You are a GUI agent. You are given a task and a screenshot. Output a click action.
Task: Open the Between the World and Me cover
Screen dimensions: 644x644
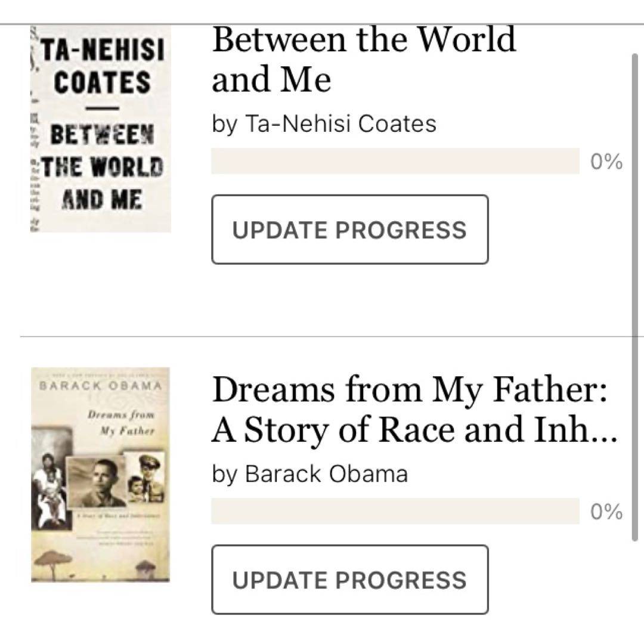(x=100, y=128)
